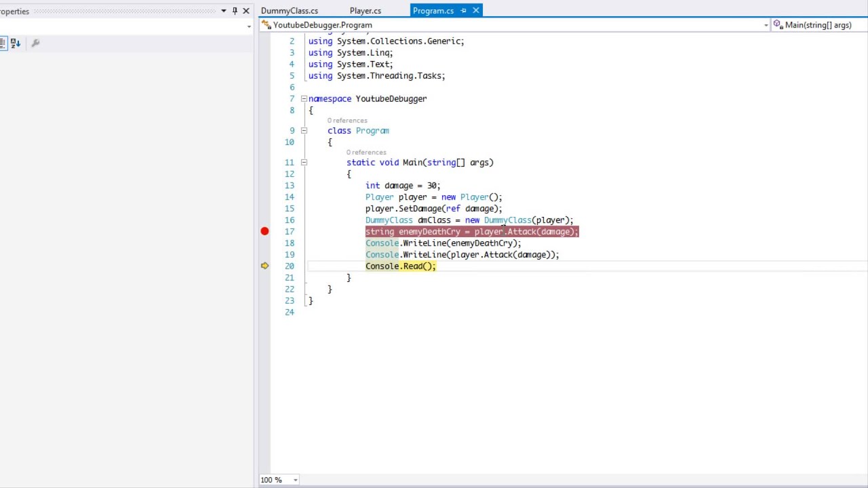
Task: Click 'using System.Threading.Tasks;' line
Action: pos(377,76)
